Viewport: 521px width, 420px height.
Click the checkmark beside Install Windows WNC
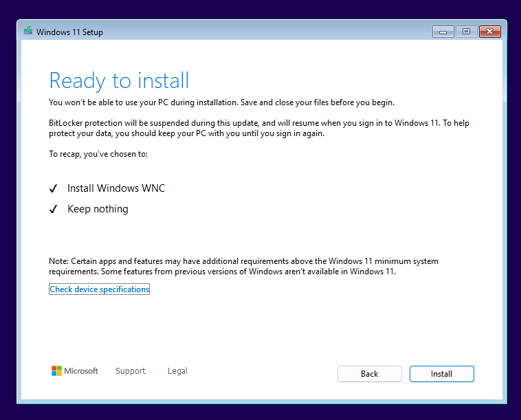pyautogui.click(x=53, y=188)
